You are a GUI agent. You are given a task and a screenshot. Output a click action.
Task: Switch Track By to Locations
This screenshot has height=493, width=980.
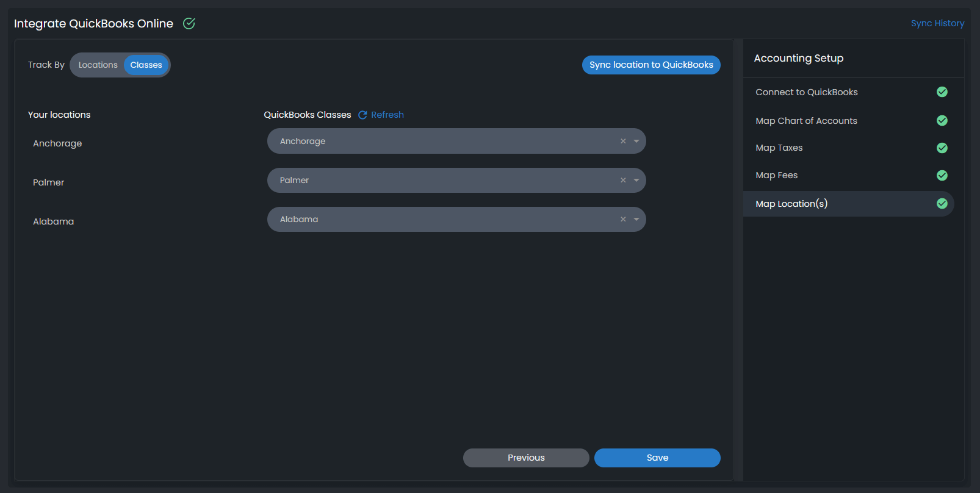tap(98, 65)
